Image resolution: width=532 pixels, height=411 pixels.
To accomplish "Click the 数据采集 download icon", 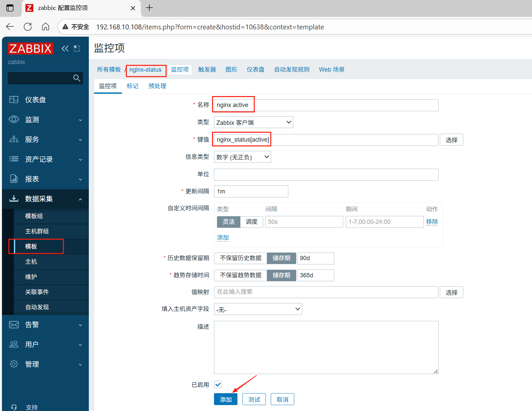I will [14, 199].
